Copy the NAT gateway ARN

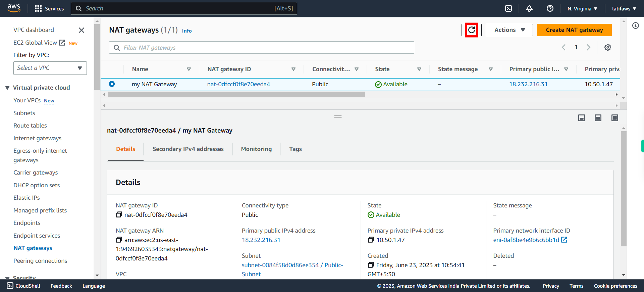click(x=119, y=240)
